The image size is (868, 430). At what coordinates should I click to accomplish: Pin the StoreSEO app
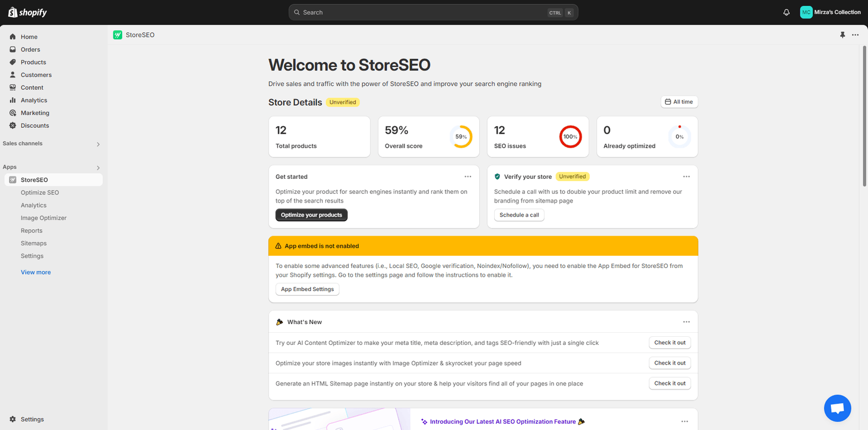point(843,35)
